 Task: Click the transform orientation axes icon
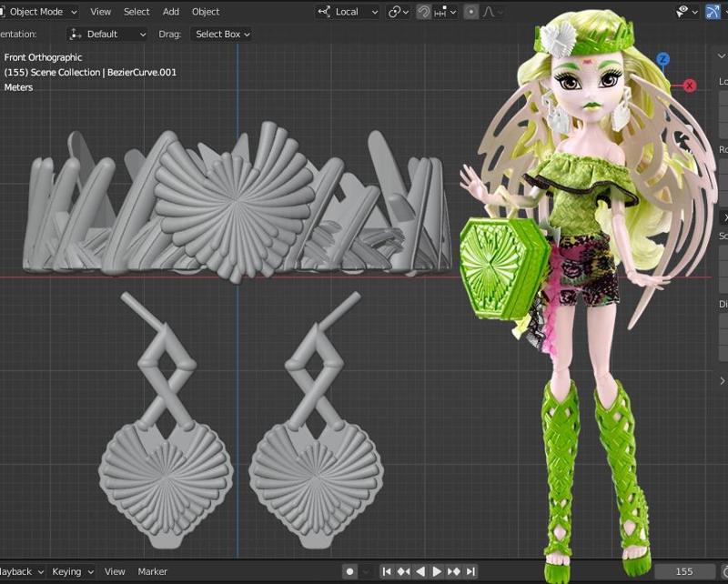(x=324, y=12)
